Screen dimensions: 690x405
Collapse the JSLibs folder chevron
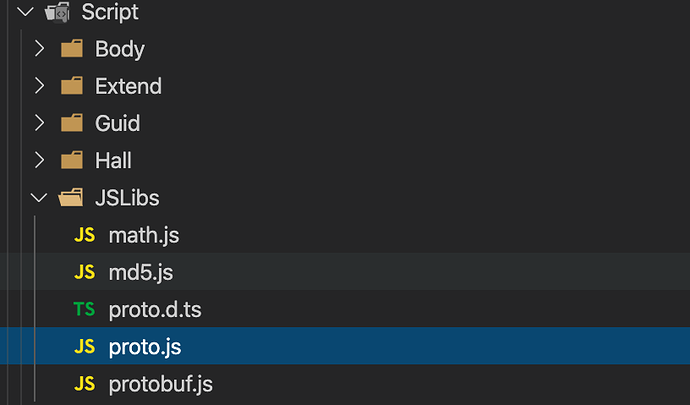[39, 198]
